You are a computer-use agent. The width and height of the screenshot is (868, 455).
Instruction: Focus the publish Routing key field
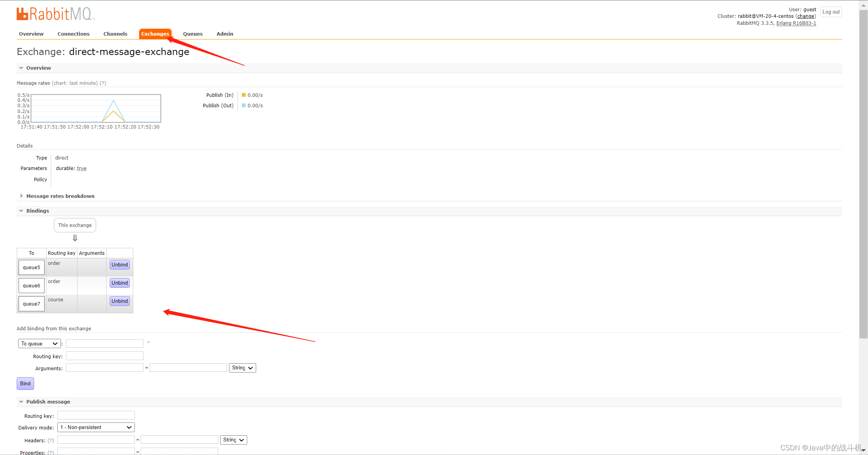(x=96, y=416)
